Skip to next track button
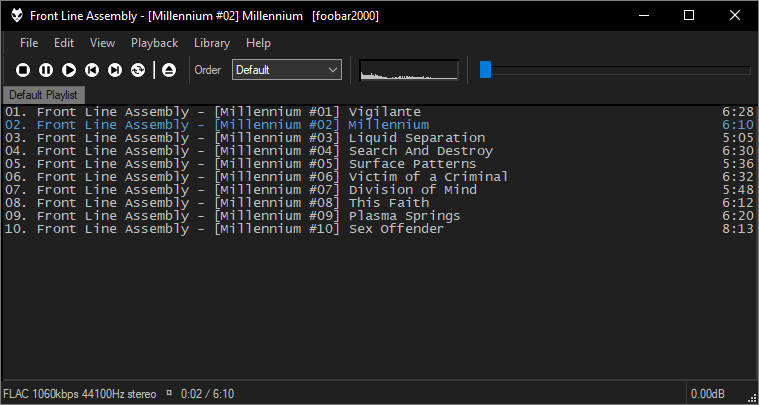The height and width of the screenshot is (405, 759). click(115, 70)
